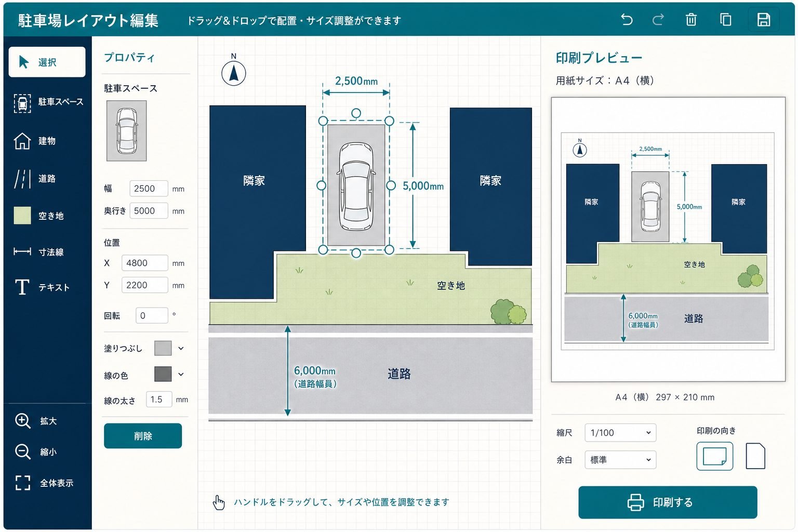
Task: Click the 線の色 line color swatch
Action: tap(163, 374)
